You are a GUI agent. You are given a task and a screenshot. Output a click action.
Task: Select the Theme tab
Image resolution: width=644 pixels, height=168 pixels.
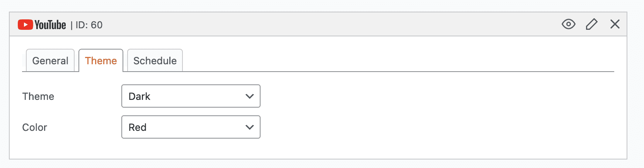[x=101, y=61]
